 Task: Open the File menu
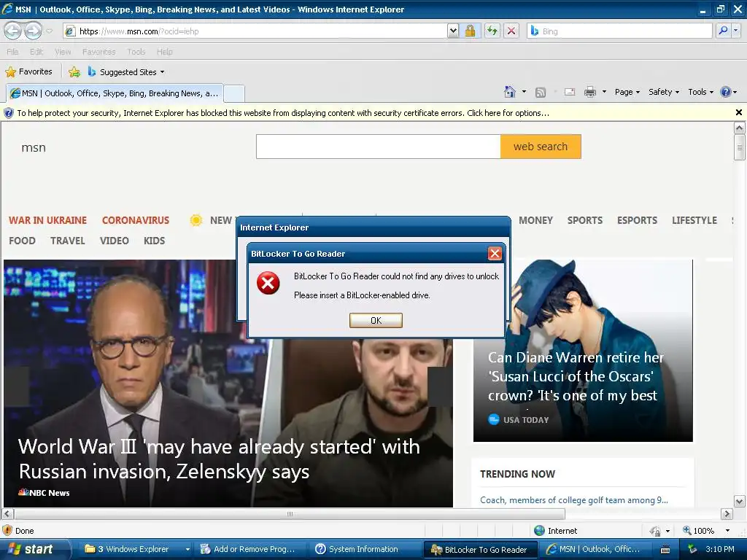coord(13,52)
